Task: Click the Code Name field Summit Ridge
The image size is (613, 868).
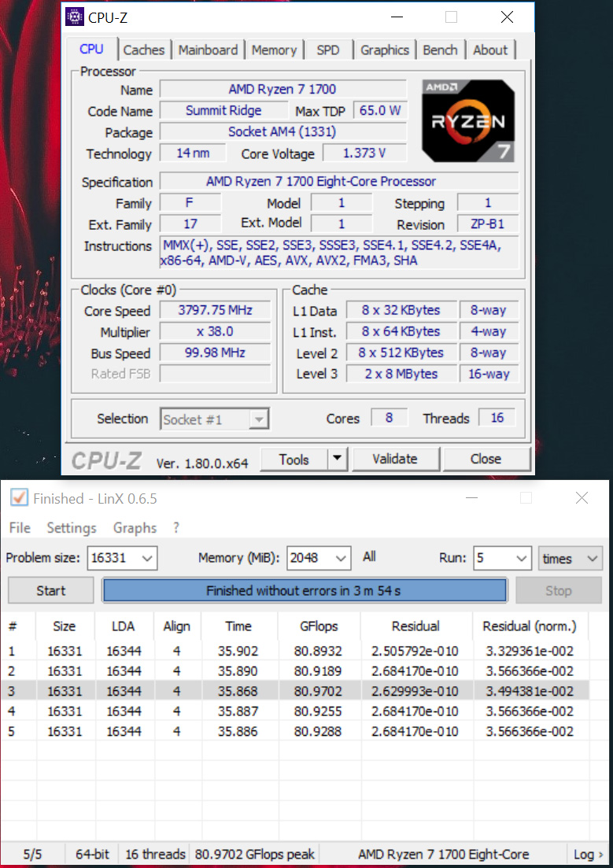Action: click(x=223, y=110)
